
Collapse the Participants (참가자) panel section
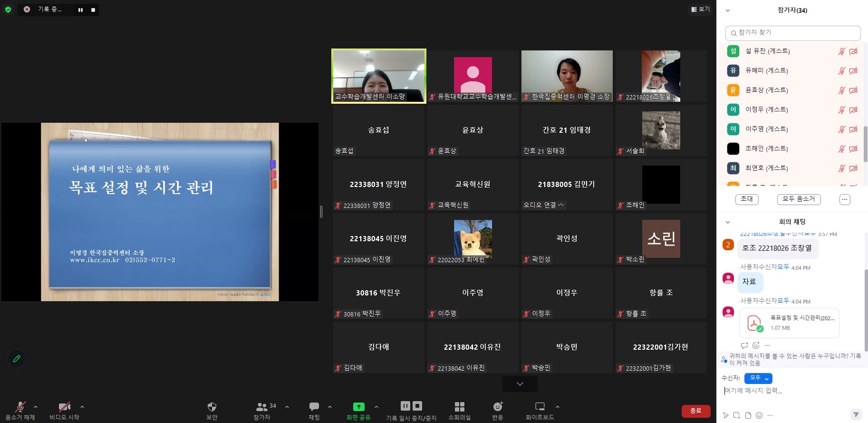[x=727, y=10]
